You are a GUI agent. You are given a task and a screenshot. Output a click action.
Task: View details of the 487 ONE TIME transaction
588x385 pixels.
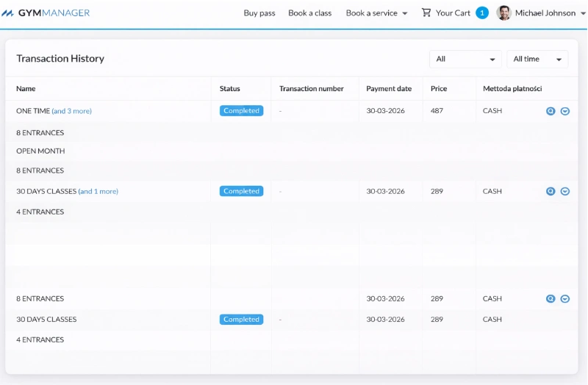coord(551,111)
